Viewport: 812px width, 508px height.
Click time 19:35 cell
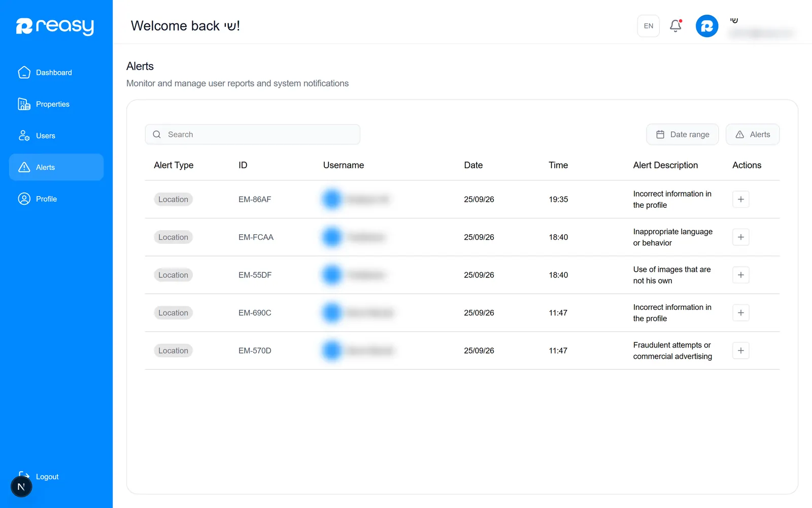[558, 199]
